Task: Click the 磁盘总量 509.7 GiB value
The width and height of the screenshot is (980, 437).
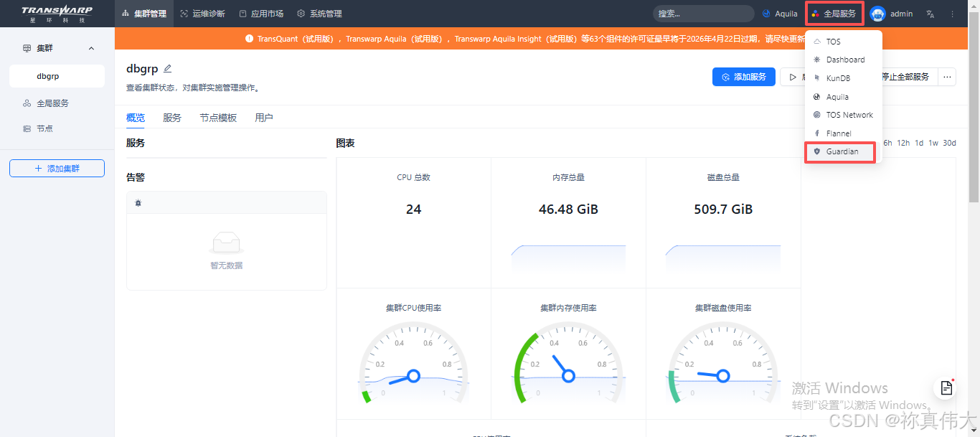Action: 723,210
